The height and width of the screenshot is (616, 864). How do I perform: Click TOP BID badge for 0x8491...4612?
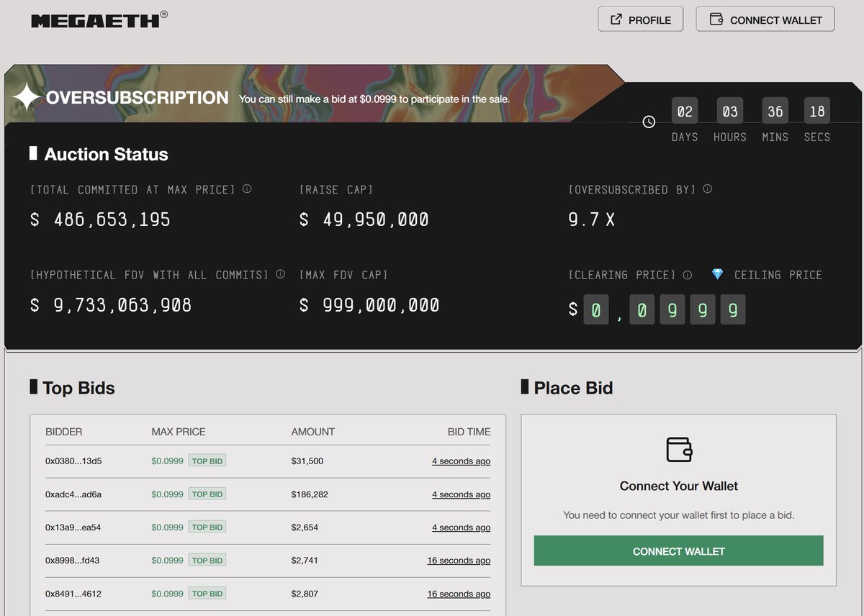207,594
